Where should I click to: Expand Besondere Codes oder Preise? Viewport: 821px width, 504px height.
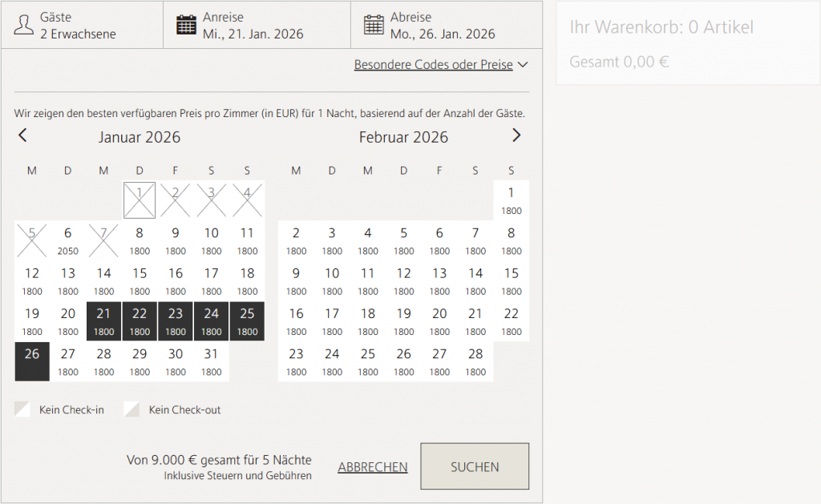click(x=440, y=65)
